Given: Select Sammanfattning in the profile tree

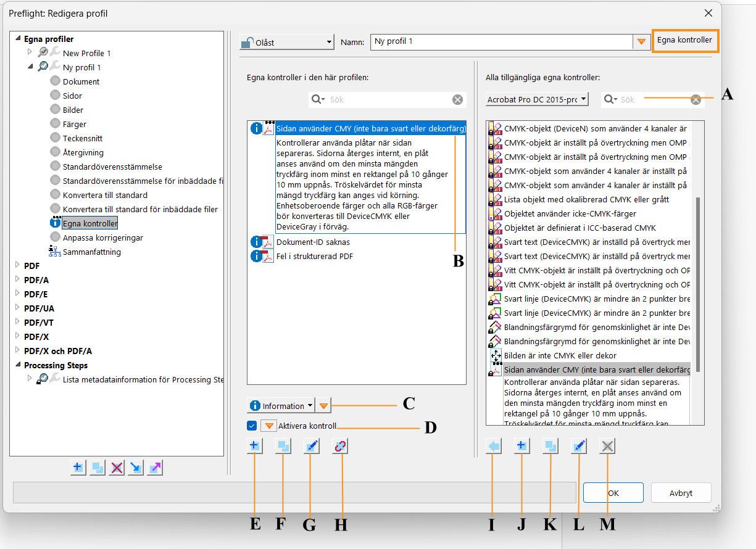Looking at the screenshot, I should click(x=92, y=252).
